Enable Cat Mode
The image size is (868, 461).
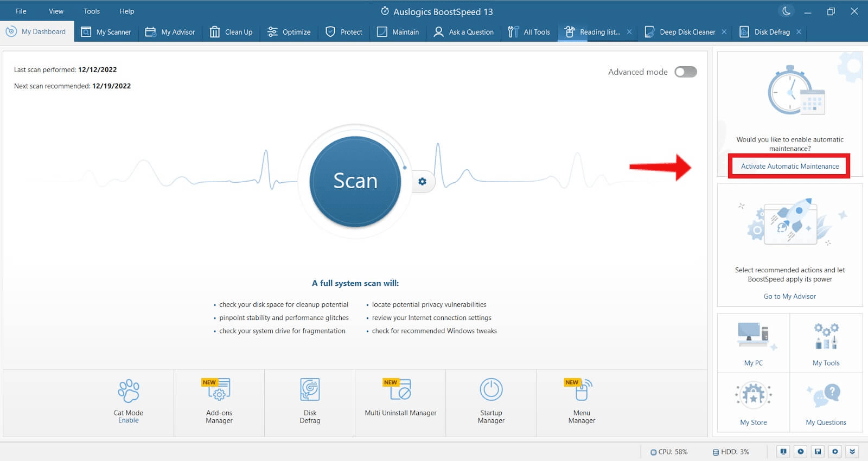[129, 420]
